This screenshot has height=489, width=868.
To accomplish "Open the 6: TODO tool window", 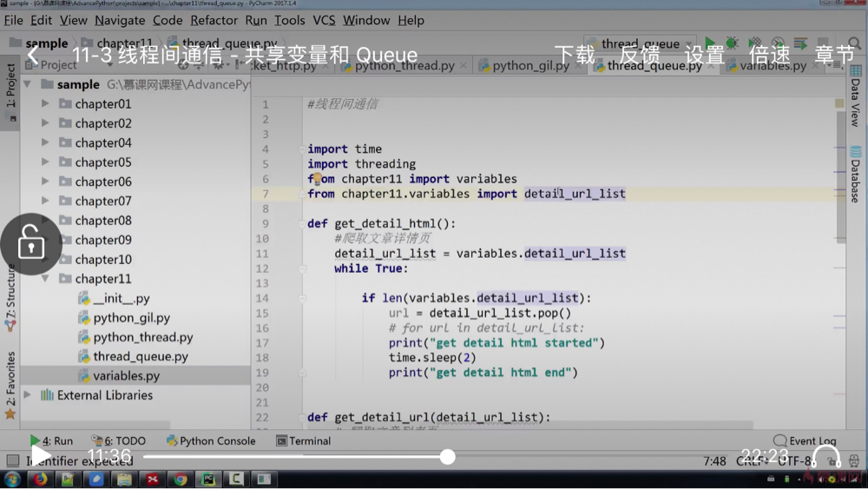I will tap(118, 441).
